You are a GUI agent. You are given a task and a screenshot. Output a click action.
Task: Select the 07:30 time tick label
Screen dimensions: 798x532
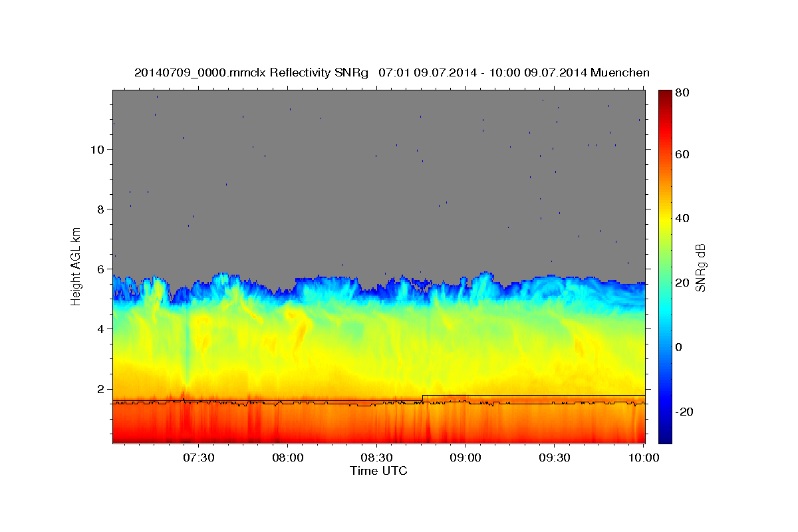pos(199,458)
